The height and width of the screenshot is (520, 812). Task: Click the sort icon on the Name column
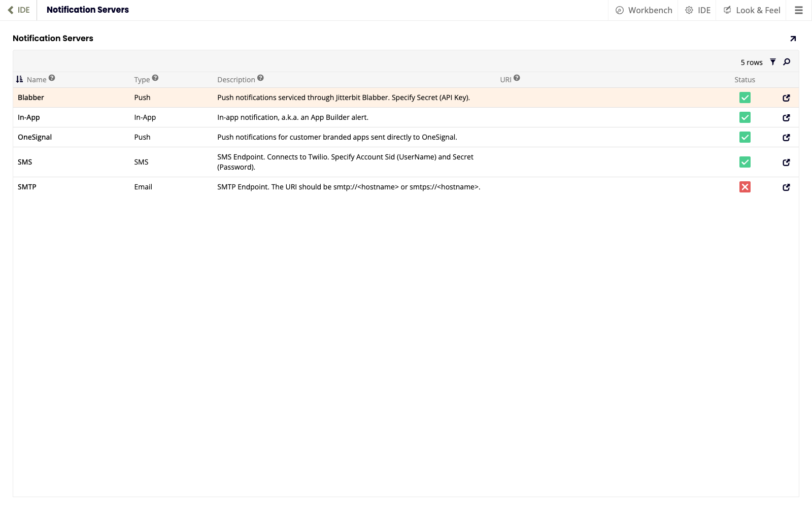[x=19, y=79]
